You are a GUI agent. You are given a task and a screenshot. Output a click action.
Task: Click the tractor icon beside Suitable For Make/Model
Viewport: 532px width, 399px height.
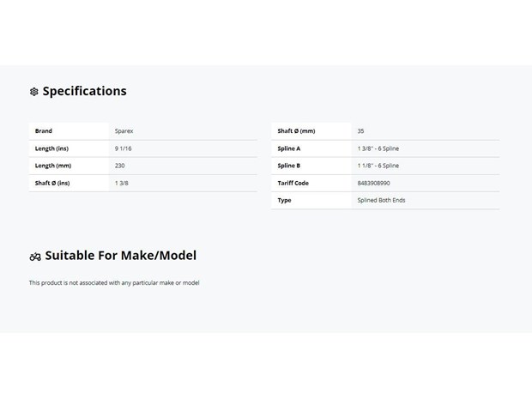[x=35, y=257]
